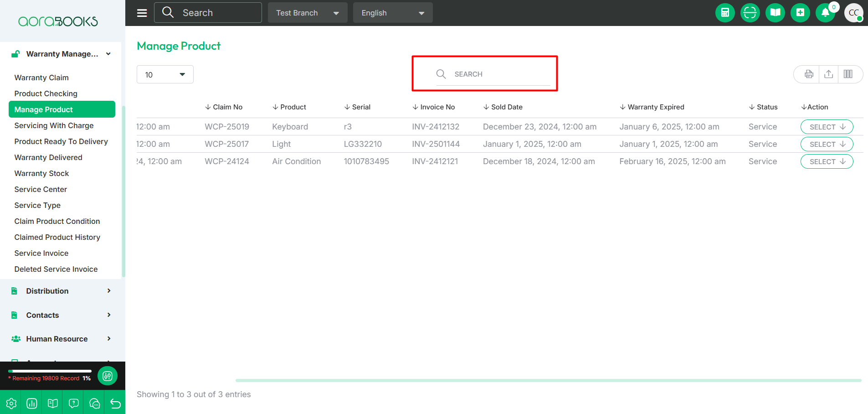Screen dimensions: 868x414
Task: Open Claim Product Condition page
Action: click(57, 221)
